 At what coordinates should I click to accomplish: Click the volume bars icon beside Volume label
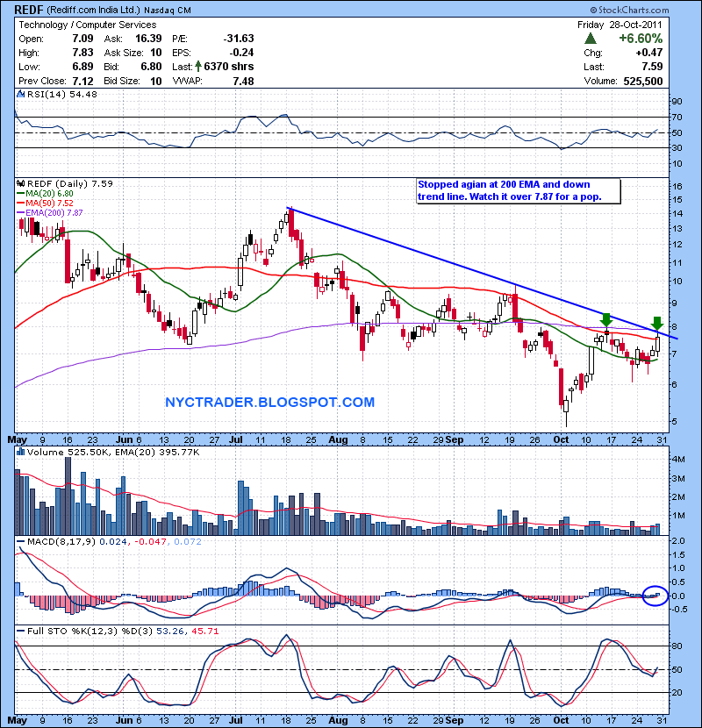pos(21,452)
